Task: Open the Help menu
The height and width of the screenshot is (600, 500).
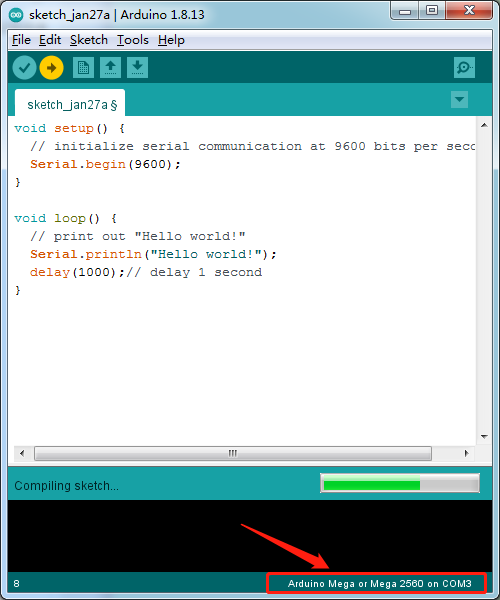Action: point(171,40)
